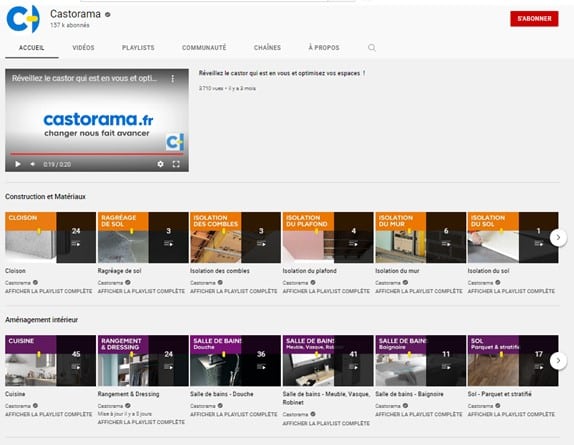Click the Castorama channel name header

click(75, 14)
